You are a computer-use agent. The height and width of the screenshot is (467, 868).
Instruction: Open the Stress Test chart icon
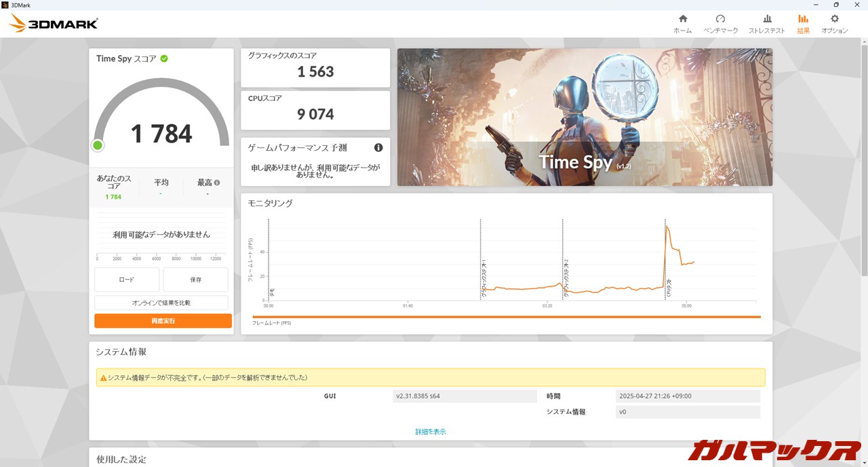coord(766,19)
